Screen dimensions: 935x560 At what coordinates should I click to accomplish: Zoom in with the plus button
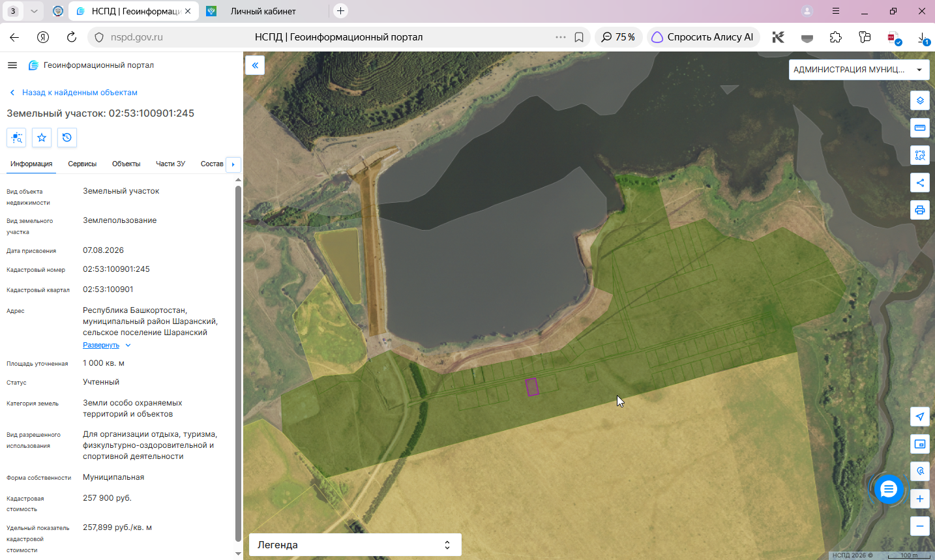click(919, 499)
